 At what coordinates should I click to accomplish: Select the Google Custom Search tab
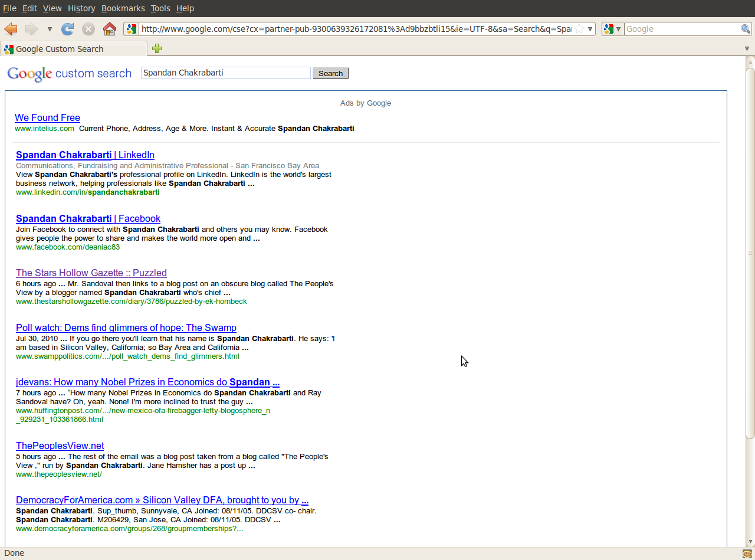click(x=74, y=49)
